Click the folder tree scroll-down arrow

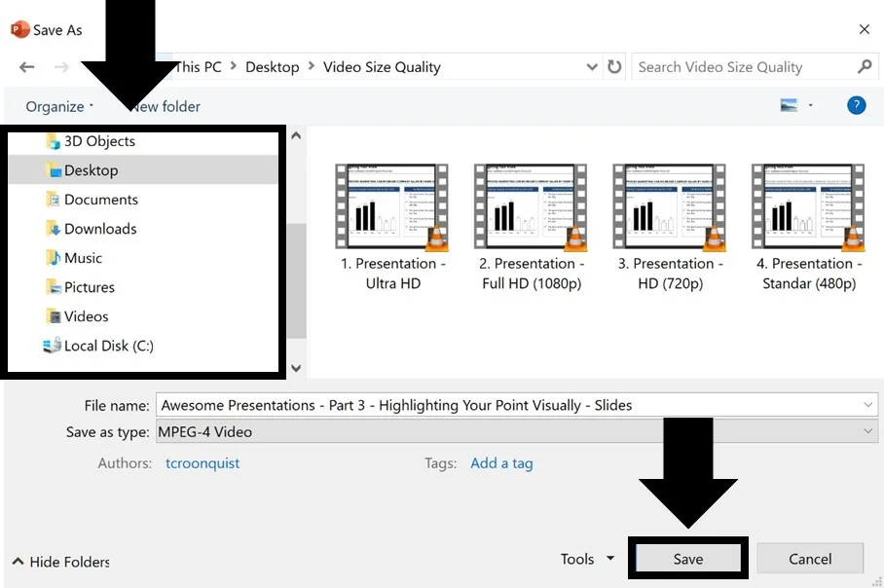point(296,368)
